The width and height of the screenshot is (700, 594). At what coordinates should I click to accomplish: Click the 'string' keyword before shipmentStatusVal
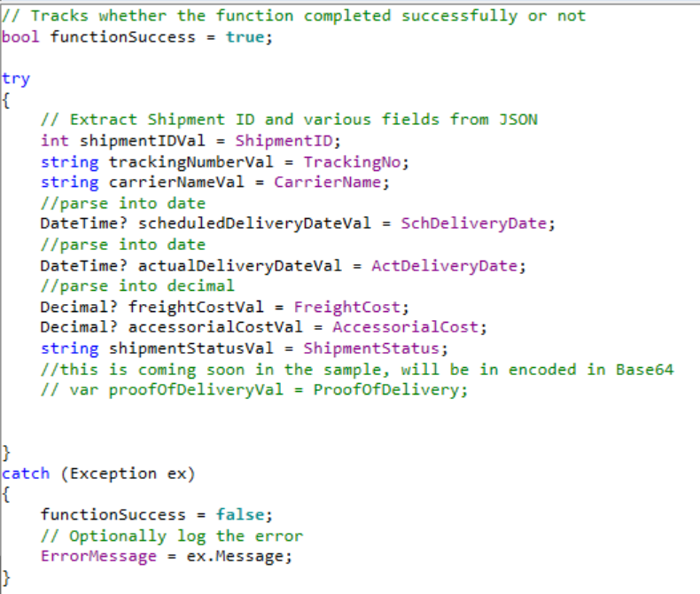point(70,348)
